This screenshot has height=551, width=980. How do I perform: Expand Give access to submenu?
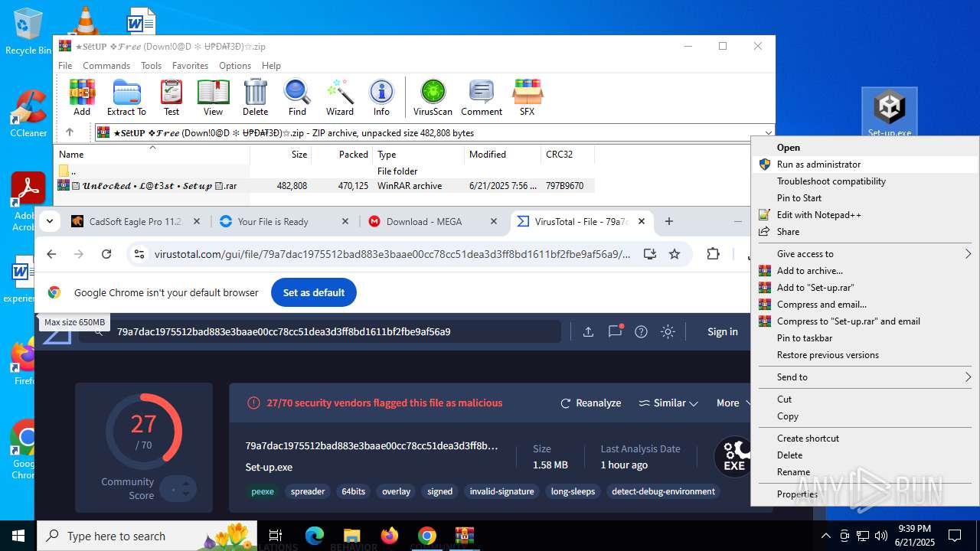tap(864, 254)
